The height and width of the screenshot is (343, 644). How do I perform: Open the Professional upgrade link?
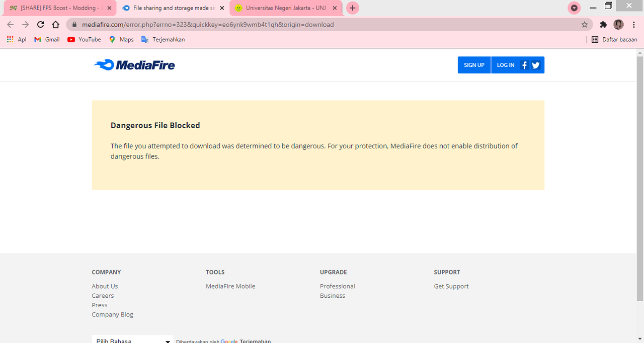coord(337,286)
